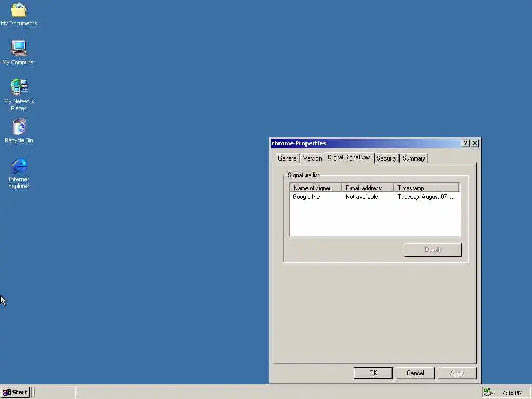Click the Timestamp column header
The height and width of the screenshot is (399, 532).
click(427, 188)
